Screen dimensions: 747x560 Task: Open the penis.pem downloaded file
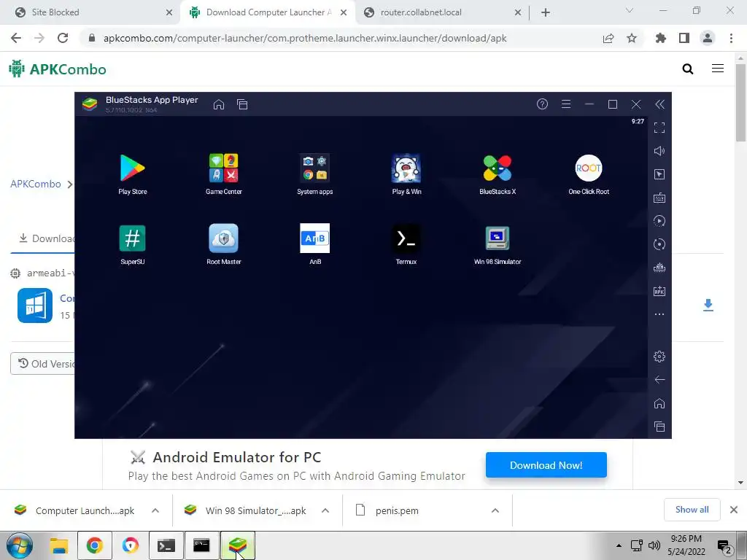pos(396,510)
